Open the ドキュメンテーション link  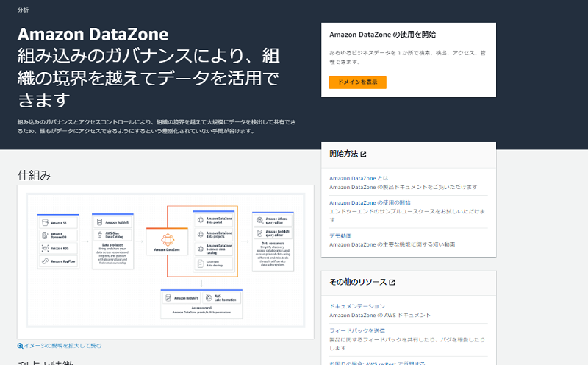tap(357, 306)
